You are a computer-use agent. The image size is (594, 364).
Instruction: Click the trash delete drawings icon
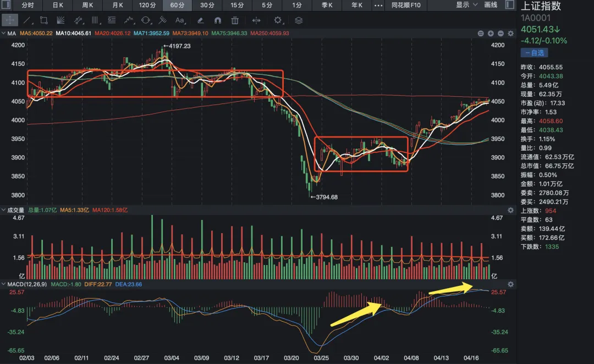(235, 20)
